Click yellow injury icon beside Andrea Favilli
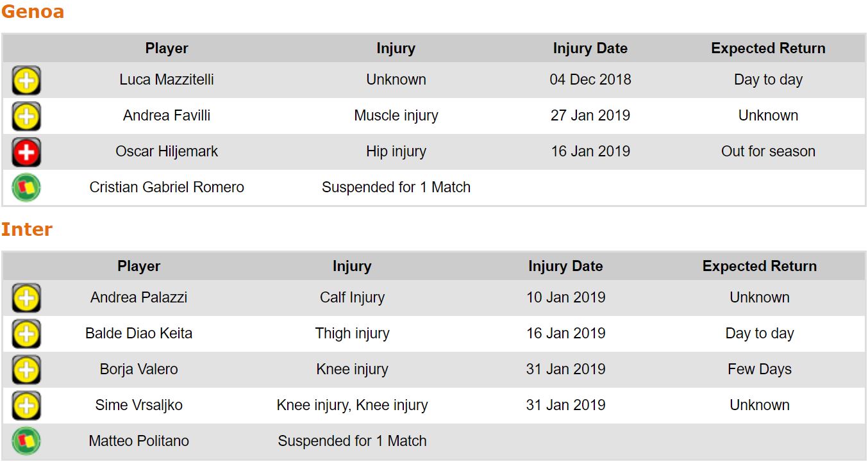 pos(26,116)
